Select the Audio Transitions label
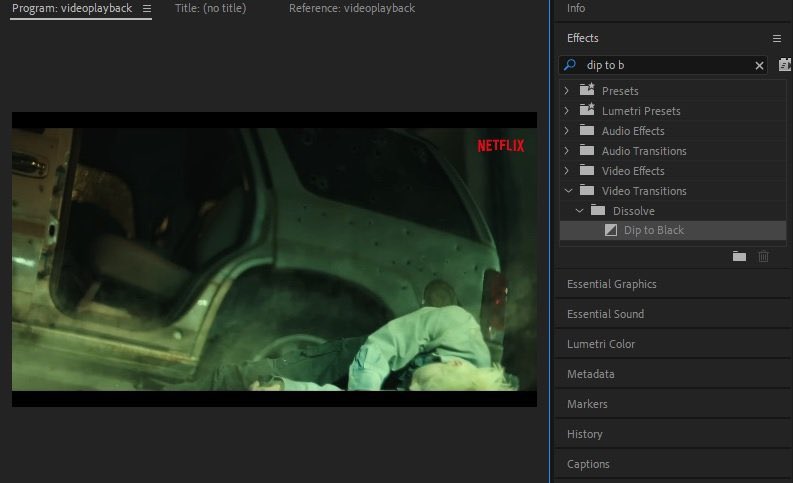 [x=644, y=151]
